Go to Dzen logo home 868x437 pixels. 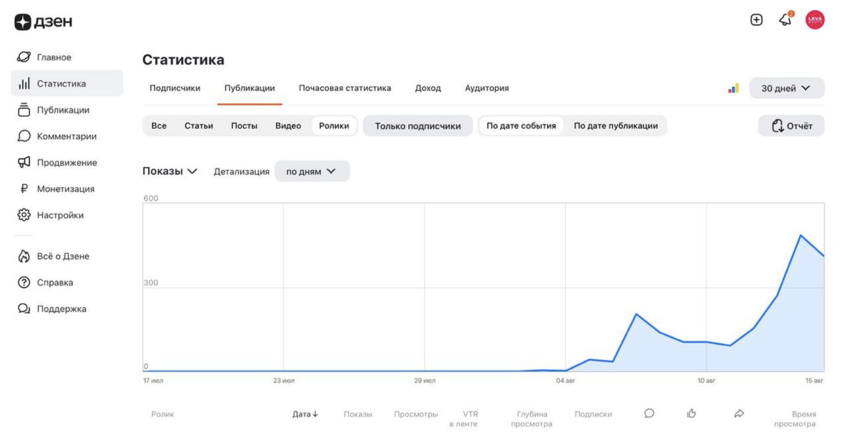(44, 22)
